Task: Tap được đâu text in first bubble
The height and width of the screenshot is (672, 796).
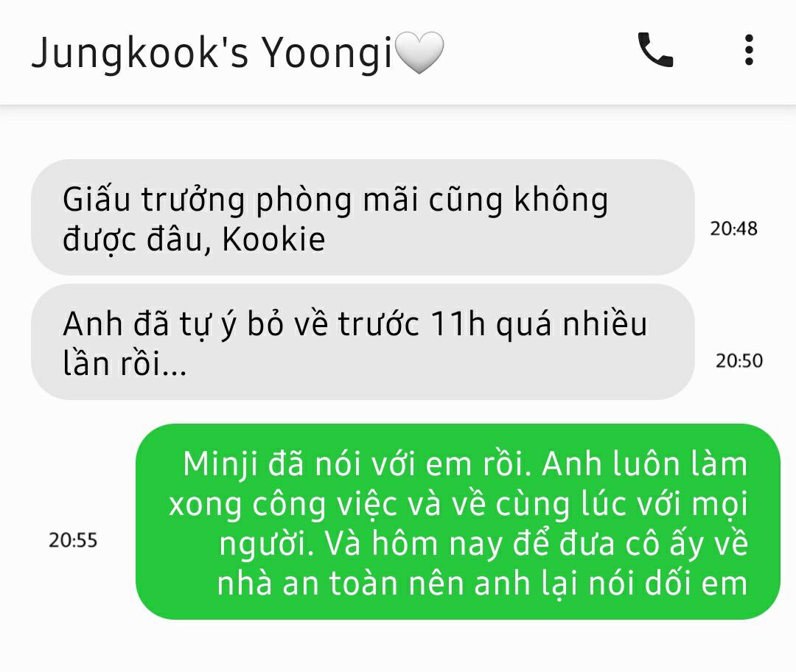Action: 136,239
